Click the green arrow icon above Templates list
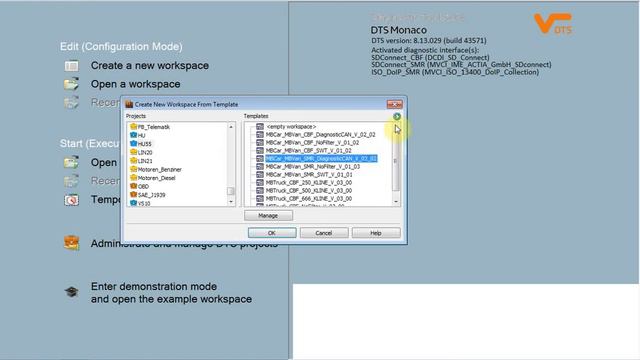The width and height of the screenshot is (640, 360). pos(396,116)
